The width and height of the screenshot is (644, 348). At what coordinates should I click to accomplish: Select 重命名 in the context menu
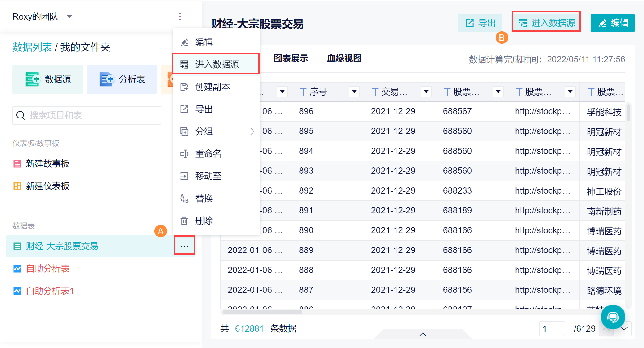pos(208,154)
